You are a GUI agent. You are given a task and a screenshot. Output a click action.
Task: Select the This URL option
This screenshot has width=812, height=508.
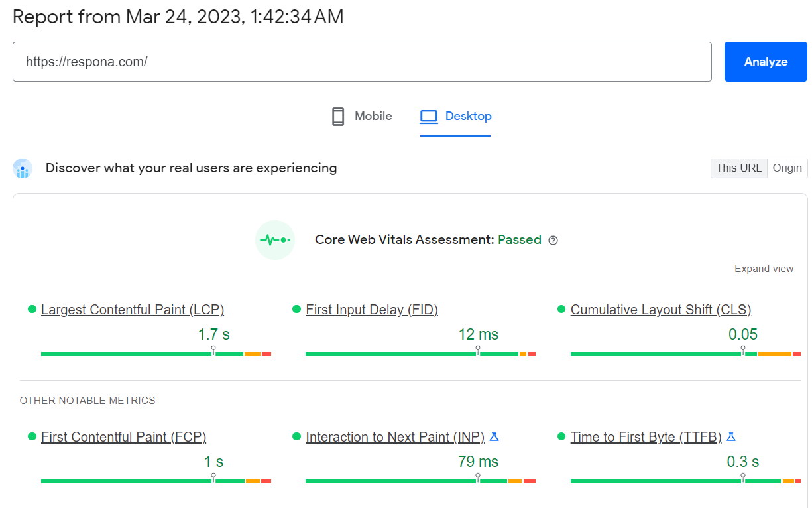(x=738, y=168)
